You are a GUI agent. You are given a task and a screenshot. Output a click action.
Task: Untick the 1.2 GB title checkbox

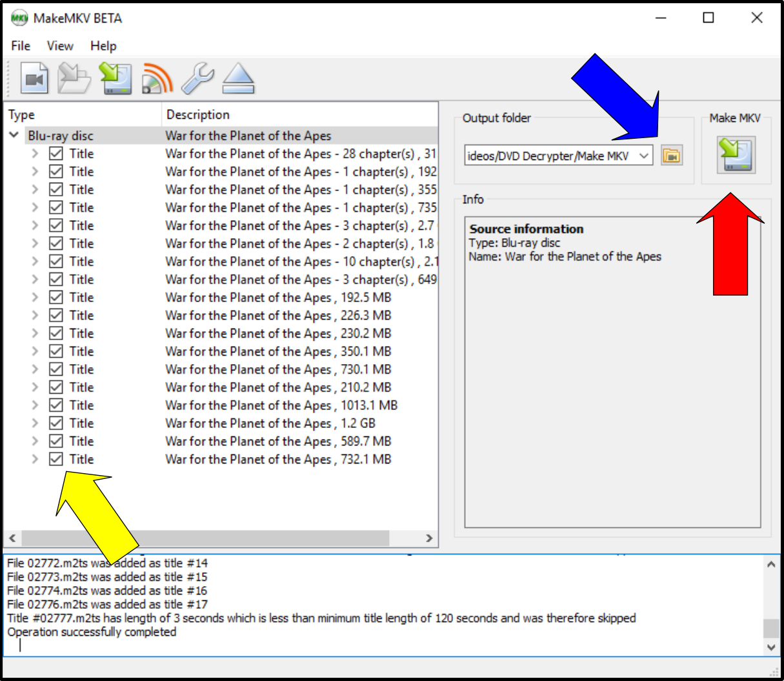point(56,423)
